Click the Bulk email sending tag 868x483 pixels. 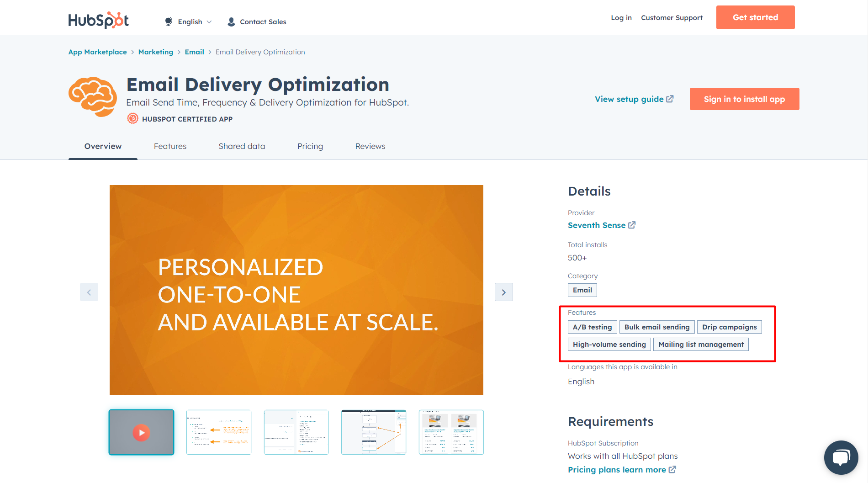[657, 327]
